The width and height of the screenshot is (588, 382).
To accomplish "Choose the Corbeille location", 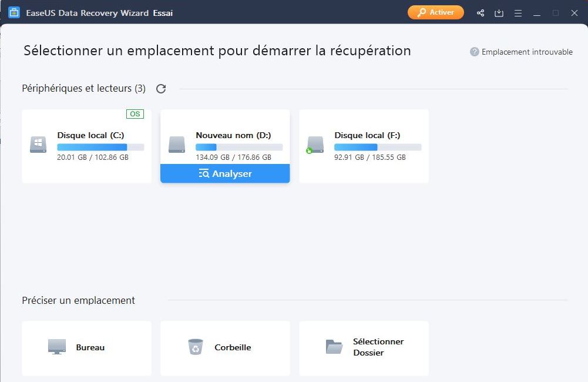I will pyautogui.click(x=225, y=348).
